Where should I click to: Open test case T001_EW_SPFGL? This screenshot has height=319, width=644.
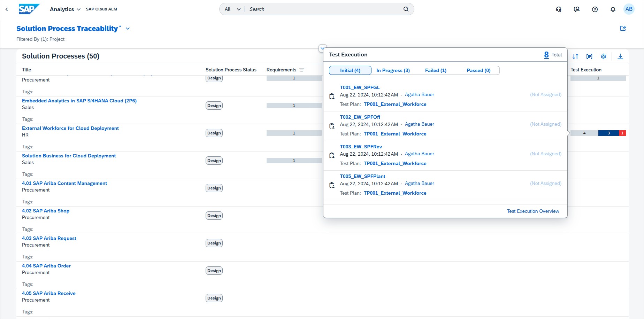point(360,87)
